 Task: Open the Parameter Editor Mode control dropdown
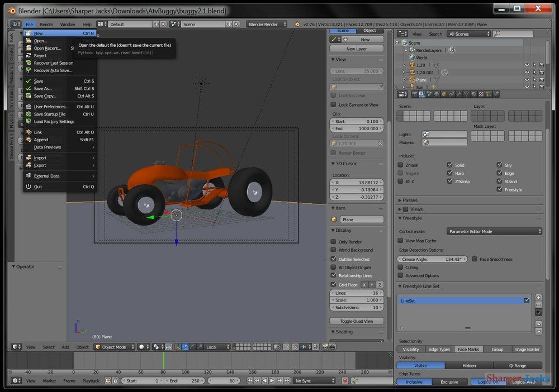(x=494, y=231)
